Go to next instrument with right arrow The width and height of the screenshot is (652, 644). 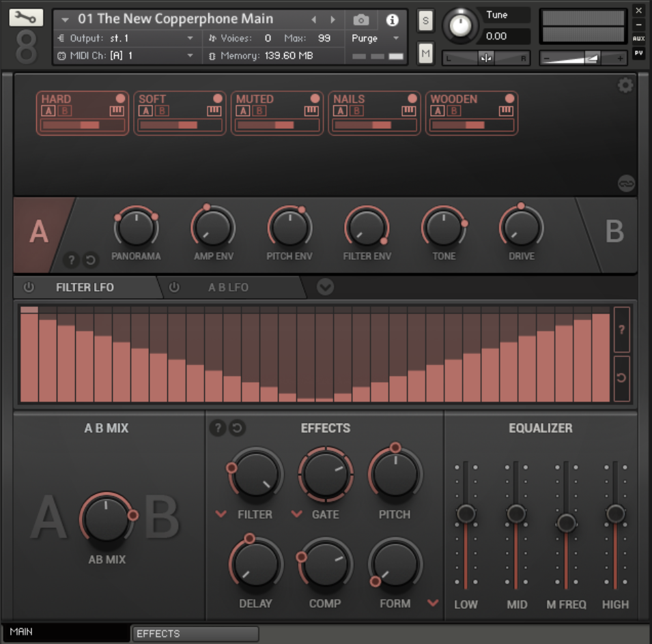tap(332, 20)
